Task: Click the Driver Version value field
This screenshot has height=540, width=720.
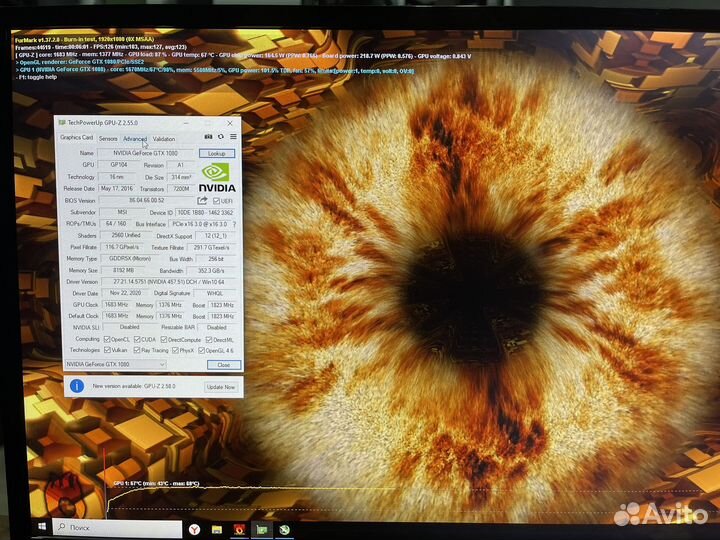Action: (169, 281)
